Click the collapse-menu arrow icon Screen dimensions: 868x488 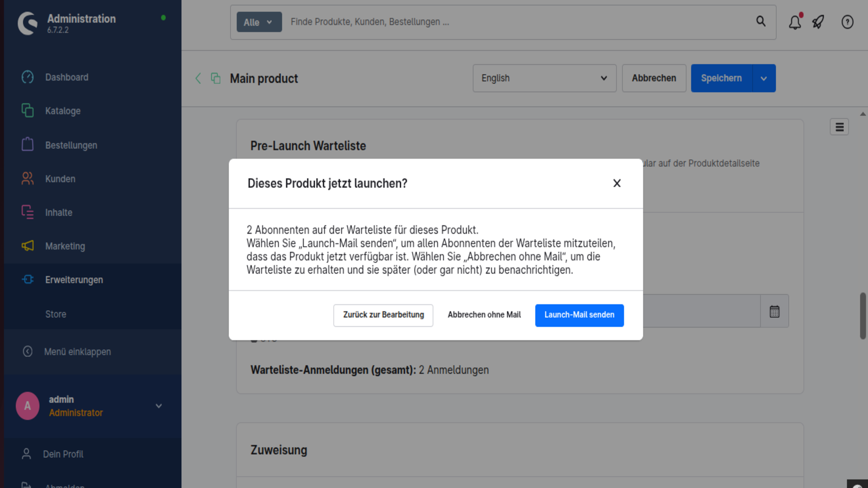tap(28, 352)
